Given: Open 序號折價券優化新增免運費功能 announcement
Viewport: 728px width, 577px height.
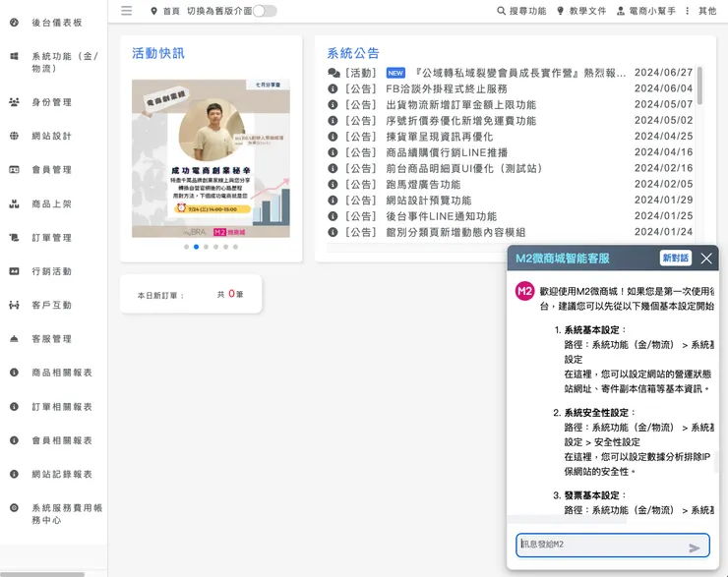Looking at the screenshot, I should click(461, 121).
